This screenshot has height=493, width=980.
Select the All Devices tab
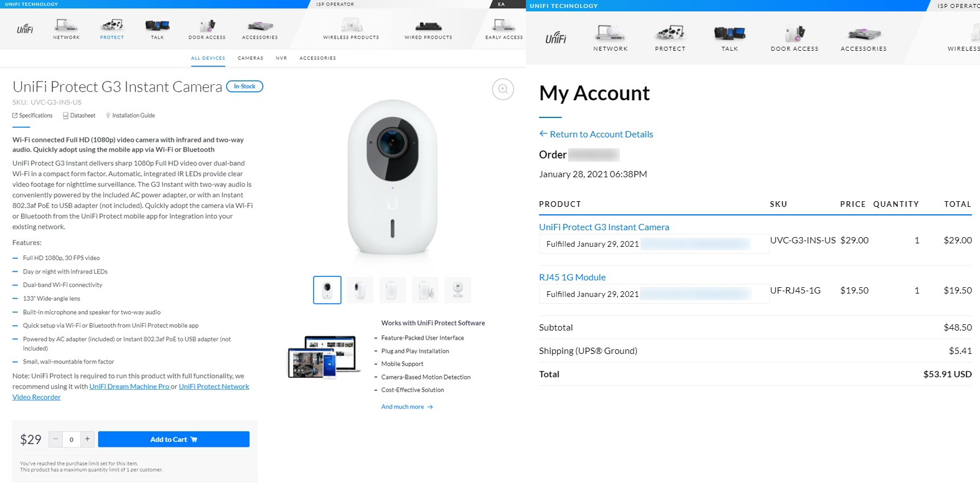pos(208,58)
